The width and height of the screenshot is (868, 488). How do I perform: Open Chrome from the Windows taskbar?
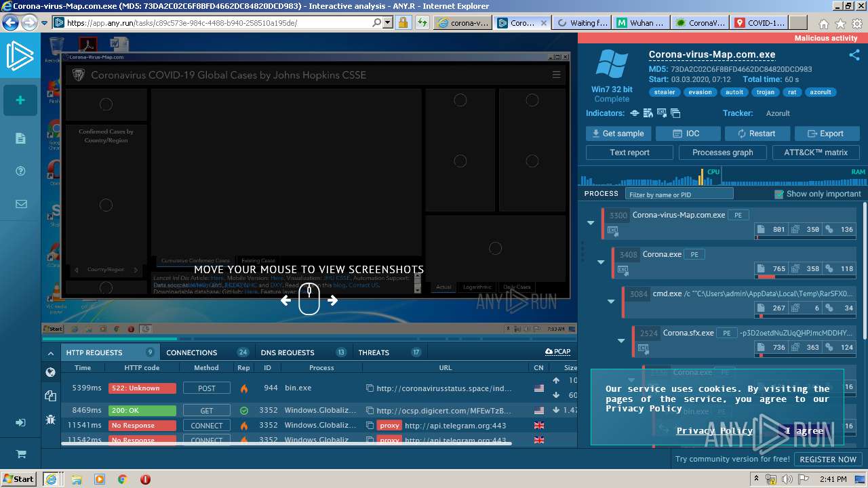123,479
